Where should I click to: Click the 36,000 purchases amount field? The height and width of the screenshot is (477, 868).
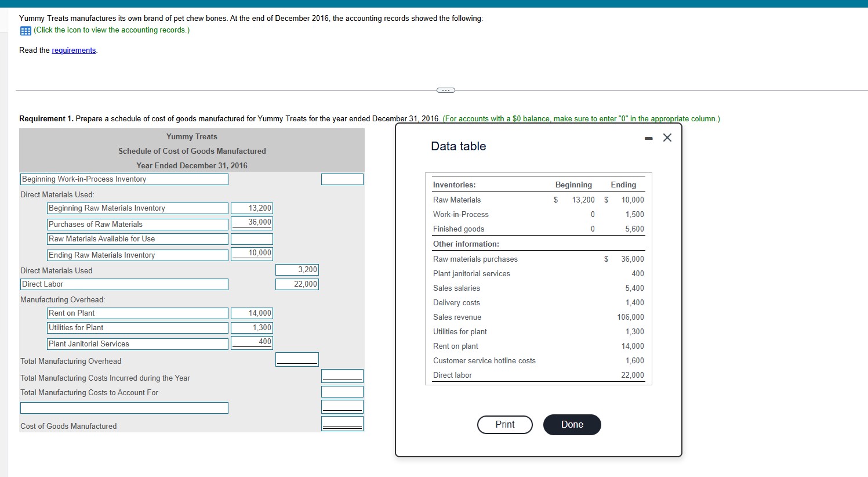point(252,222)
